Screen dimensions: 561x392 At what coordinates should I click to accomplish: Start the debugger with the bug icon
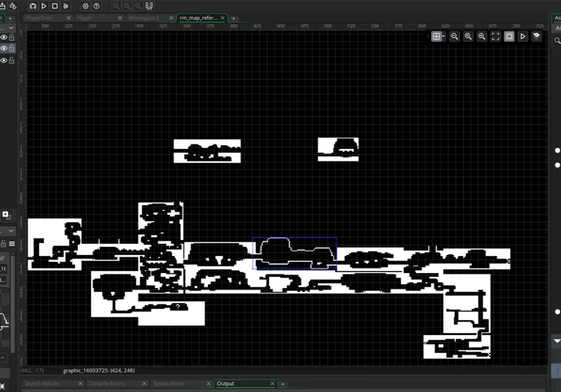[33, 6]
